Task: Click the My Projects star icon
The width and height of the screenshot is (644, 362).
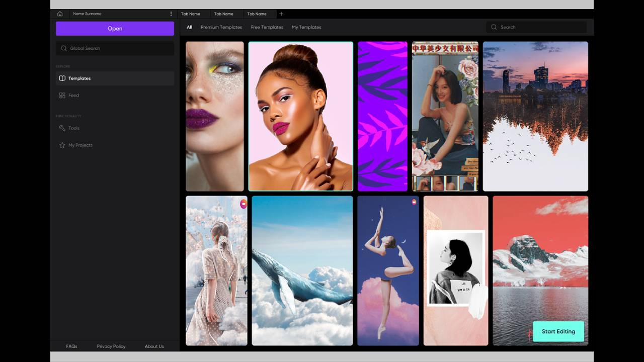Action: point(62,145)
